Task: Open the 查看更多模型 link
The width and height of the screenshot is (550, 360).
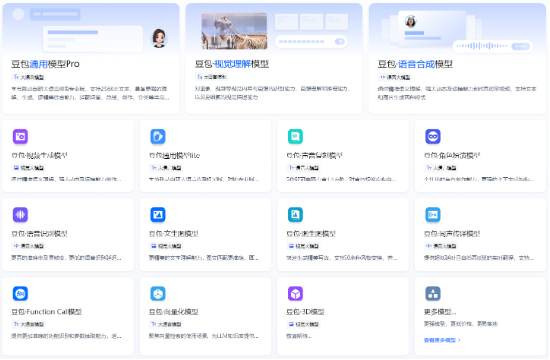Action: click(442, 340)
